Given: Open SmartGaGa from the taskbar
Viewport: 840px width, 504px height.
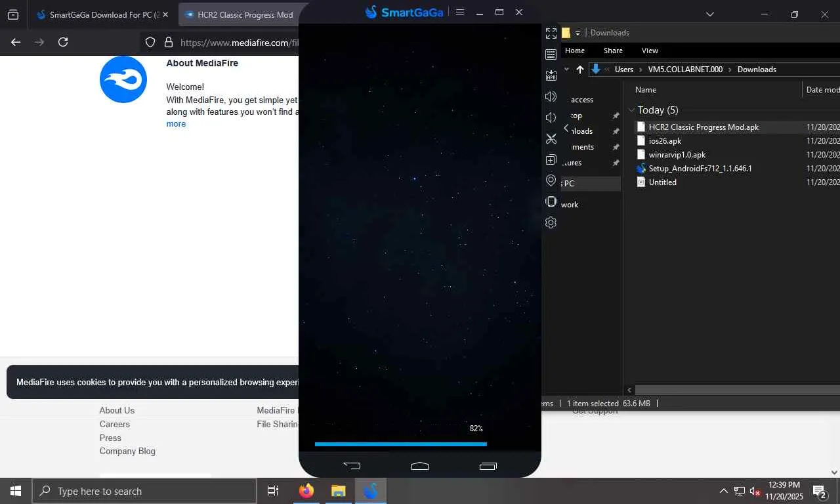Looking at the screenshot, I should coord(371,491).
